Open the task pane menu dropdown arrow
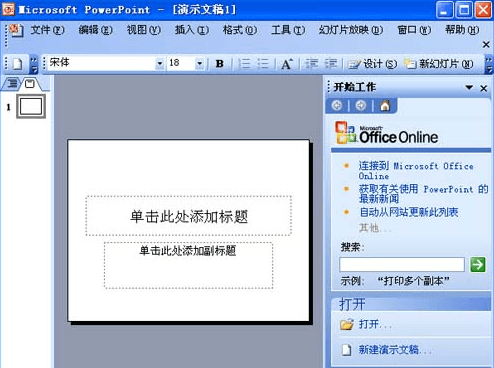494x368 pixels. pos(469,88)
